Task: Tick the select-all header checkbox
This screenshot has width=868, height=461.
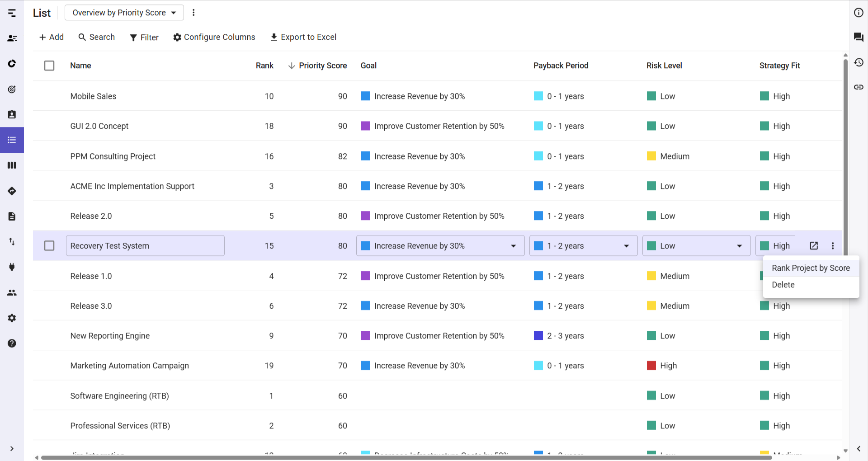Action: (x=49, y=66)
